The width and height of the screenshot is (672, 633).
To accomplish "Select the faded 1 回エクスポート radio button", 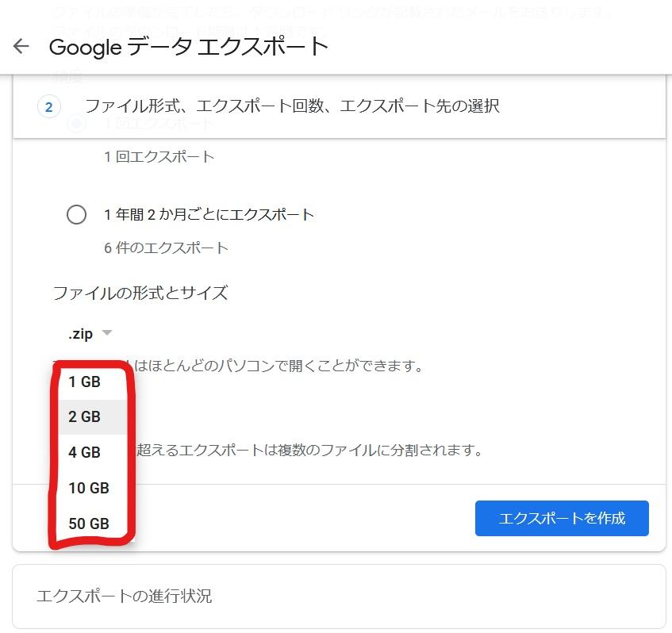I will point(76,124).
